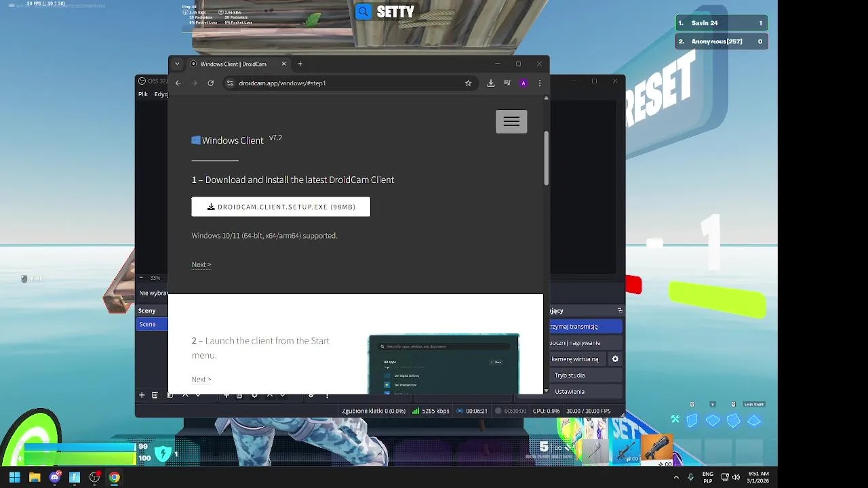The width and height of the screenshot is (868, 488).
Task: Click OBS start recording button
Action: tap(585, 343)
